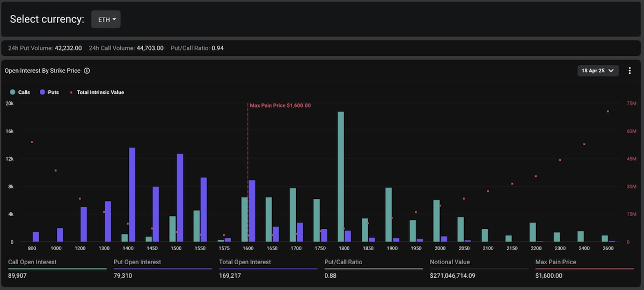Click the Max Pain Price $1,600.00 chart label
Screen dimensions: 644x290
(280, 106)
